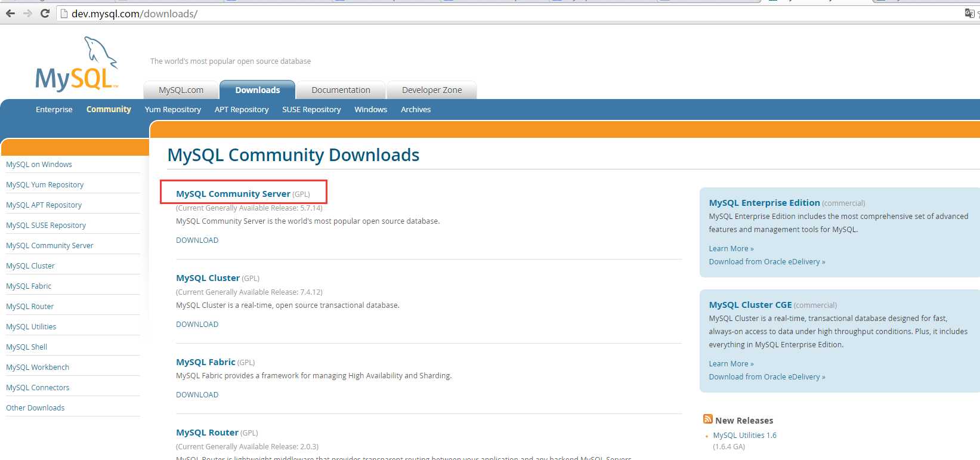Click Learn More under MySQL Enterprise Edition
Viewport: 980px width, 460px height.
click(731, 248)
